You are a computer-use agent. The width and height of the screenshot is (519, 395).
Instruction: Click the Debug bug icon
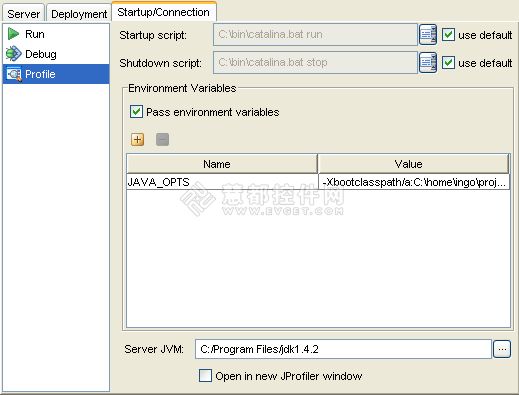[x=13, y=54]
